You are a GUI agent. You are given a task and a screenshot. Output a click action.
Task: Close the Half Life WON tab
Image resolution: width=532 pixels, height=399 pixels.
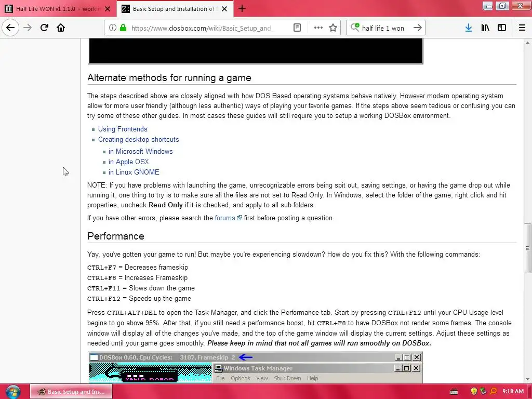tap(108, 9)
